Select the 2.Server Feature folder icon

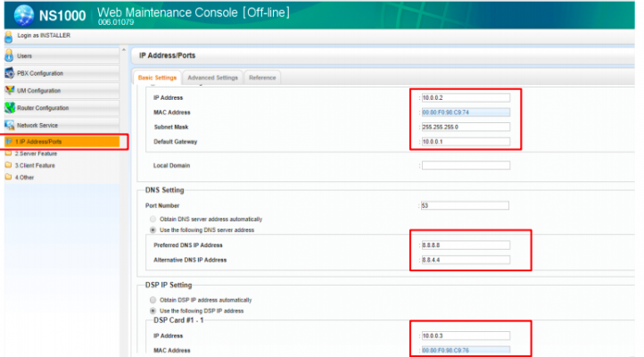tap(9, 154)
